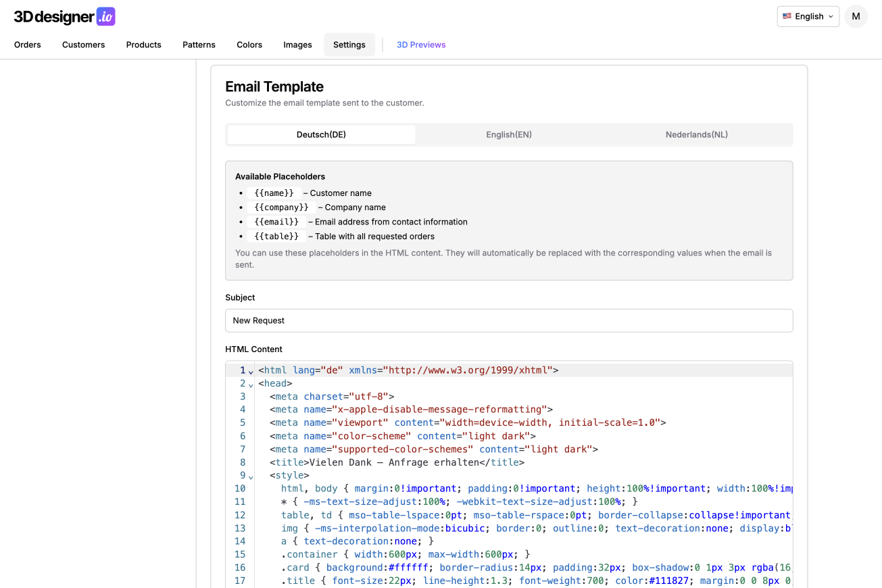Switch to the Colors section
Viewport: 882px width, 588px height.
pyautogui.click(x=249, y=45)
